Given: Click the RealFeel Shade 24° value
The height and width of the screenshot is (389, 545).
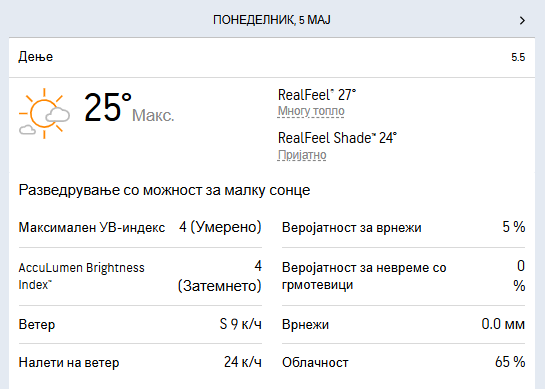Looking at the screenshot, I should click(337, 138).
